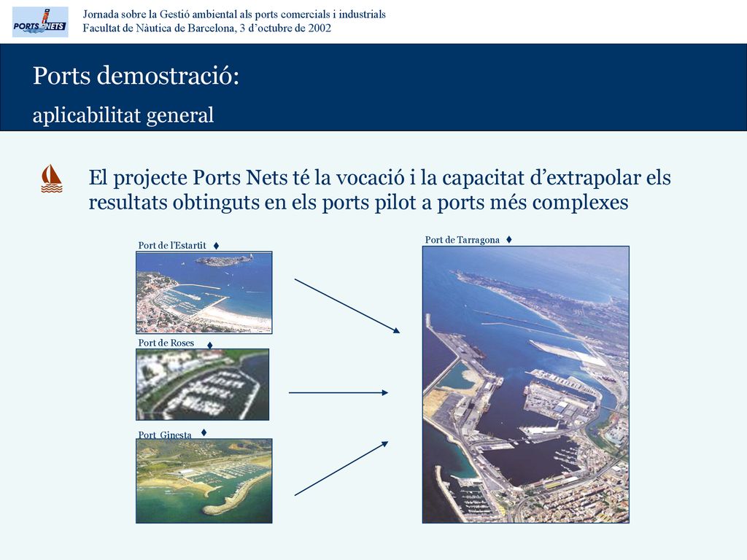Click the 'Port de Roses' caption text
The width and height of the screenshot is (747, 560).
pyautogui.click(x=166, y=343)
